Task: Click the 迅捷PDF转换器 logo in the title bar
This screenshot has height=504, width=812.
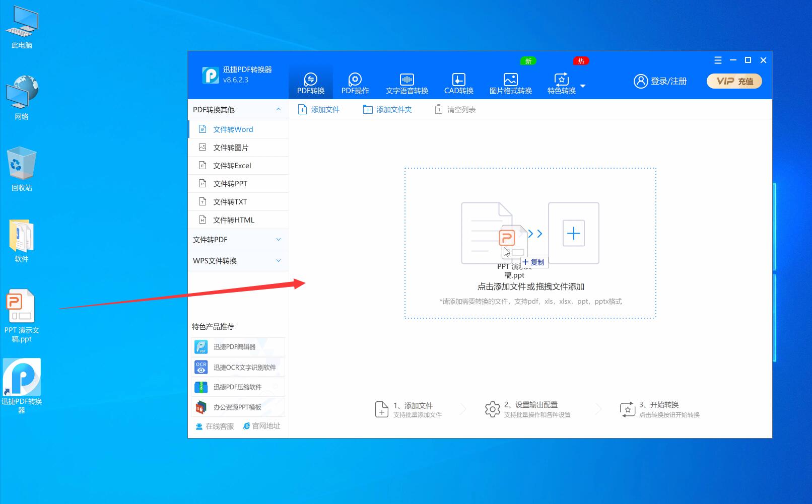Action: click(x=211, y=75)
